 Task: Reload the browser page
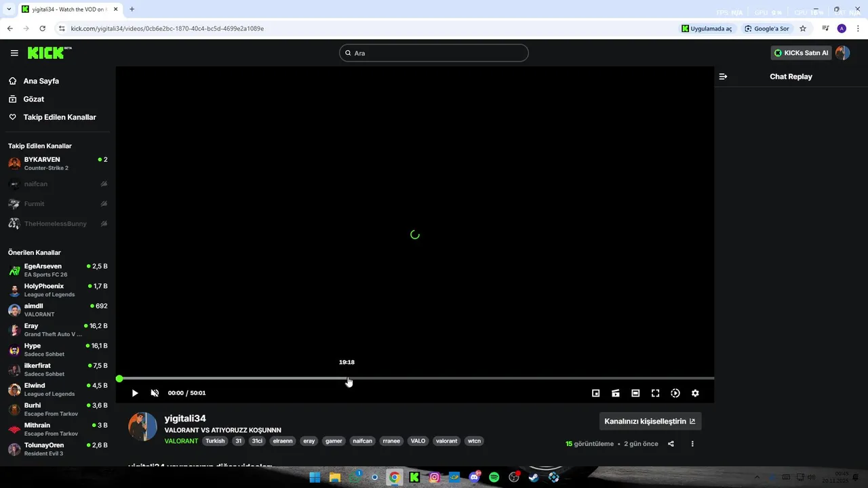pyautogui.click(x=42, y=28)
